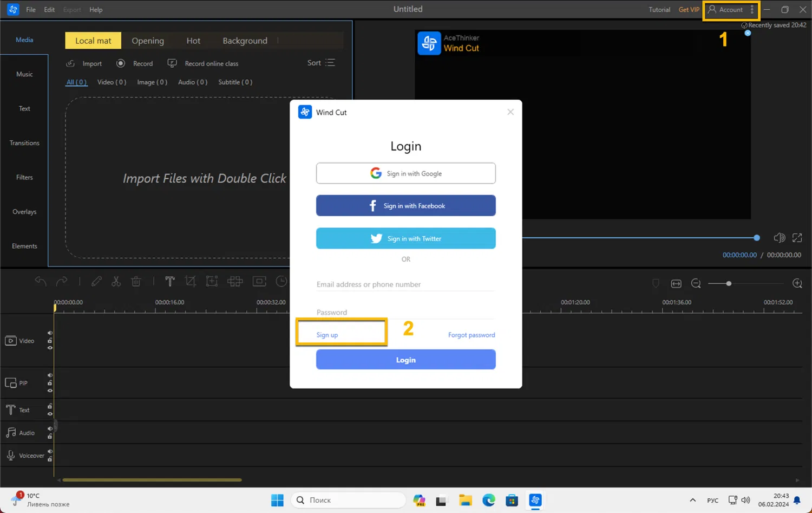Show hidden tray icons via taskbar chevron
This screenshot has height=513, width=812.
[692, 500]
